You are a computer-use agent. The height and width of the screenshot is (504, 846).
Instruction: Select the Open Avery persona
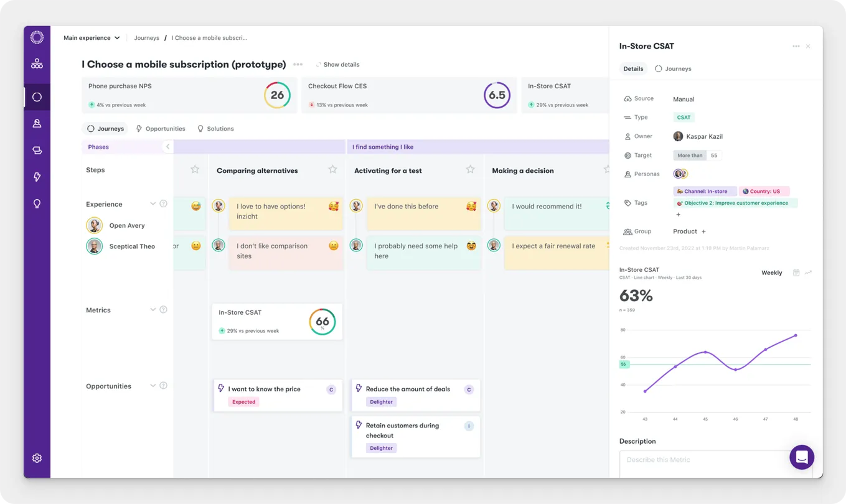[x=116, y=225]
